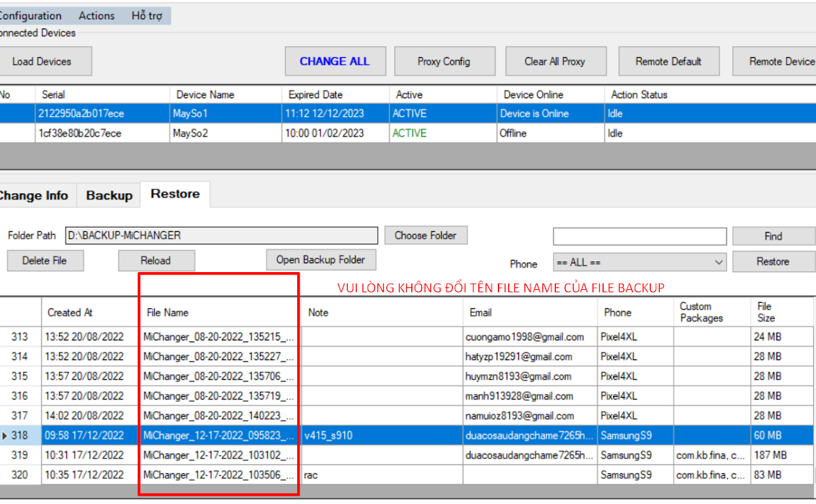Viewport: 816px width, 504px height.
Task: Expand the Phone filter dropdown
Action: point(639,263)
